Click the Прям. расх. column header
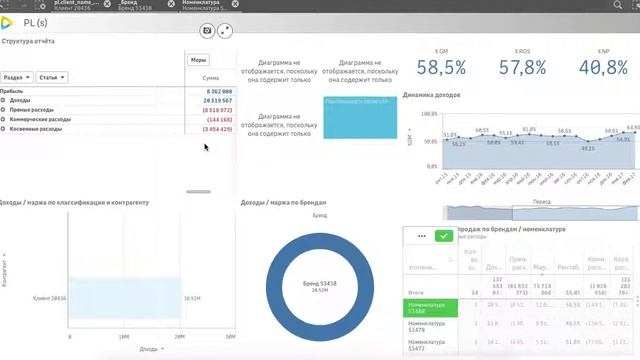 518,263
